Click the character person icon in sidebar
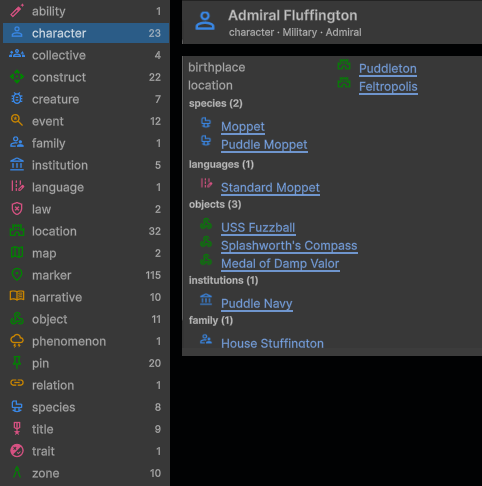This screenshot has width=482, height=486. coord(17,33)
